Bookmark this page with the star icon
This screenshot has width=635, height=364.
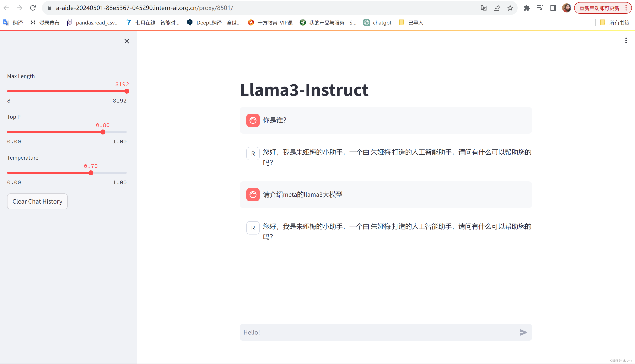click(x=510, y=8)
